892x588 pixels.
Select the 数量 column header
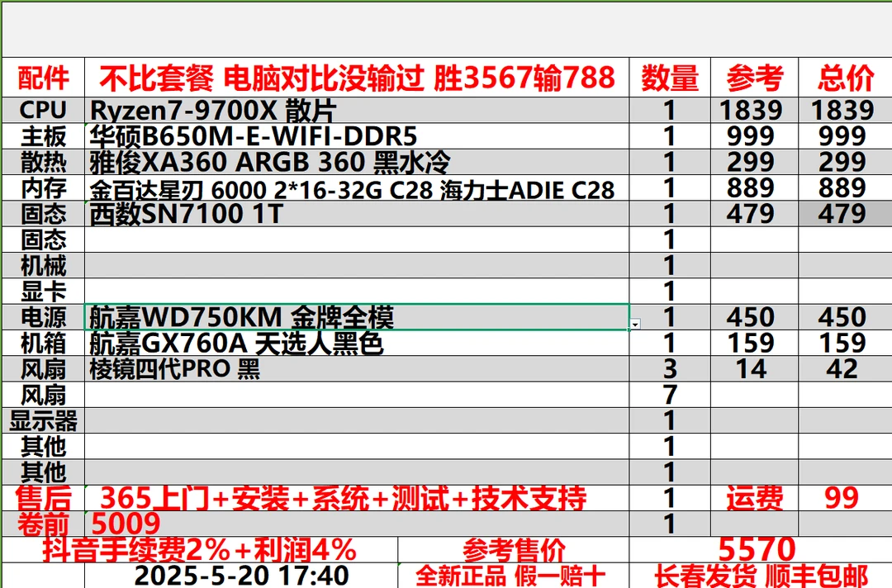pyautogui.click(x=669, y=78)
